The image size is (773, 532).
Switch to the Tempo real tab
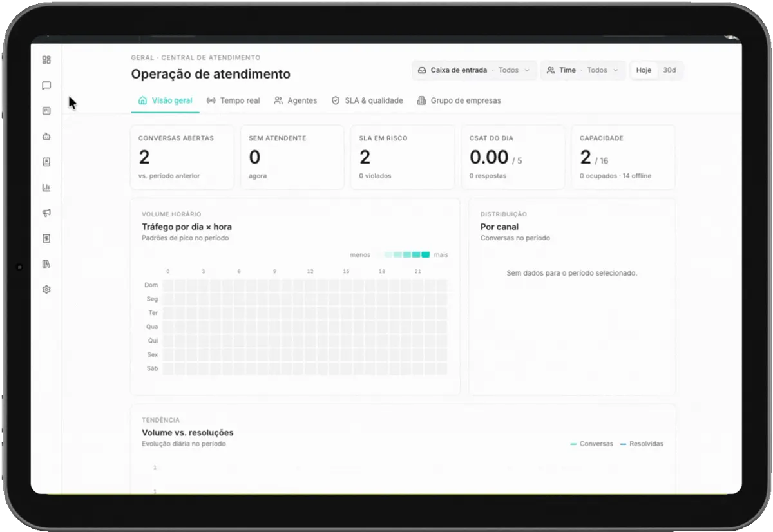[233, 100]
